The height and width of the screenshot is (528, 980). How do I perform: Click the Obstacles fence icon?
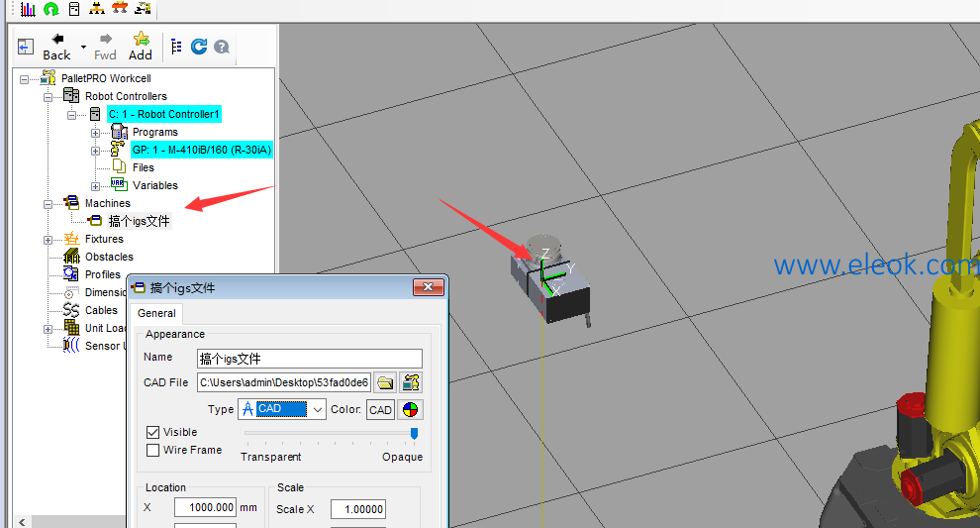[x=71, y=256]
